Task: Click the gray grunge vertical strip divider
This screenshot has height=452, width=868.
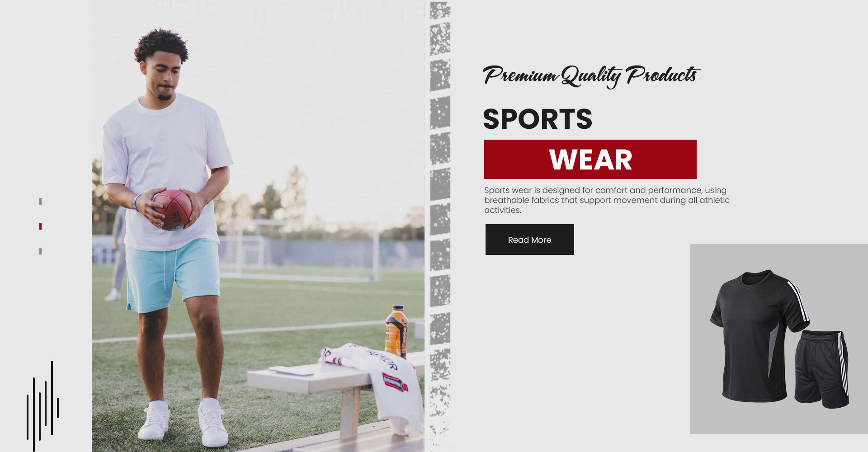Action: pyautogui.click(x=439, y=226)
